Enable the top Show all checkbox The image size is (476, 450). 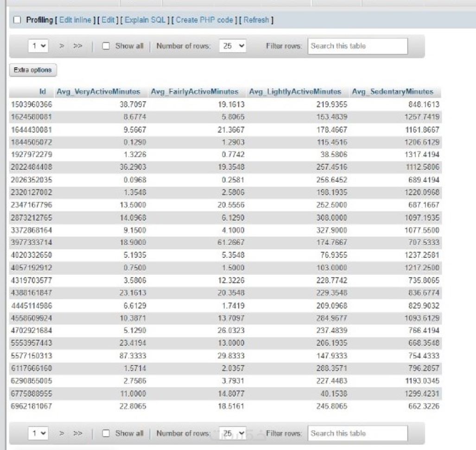coord(106,46)
